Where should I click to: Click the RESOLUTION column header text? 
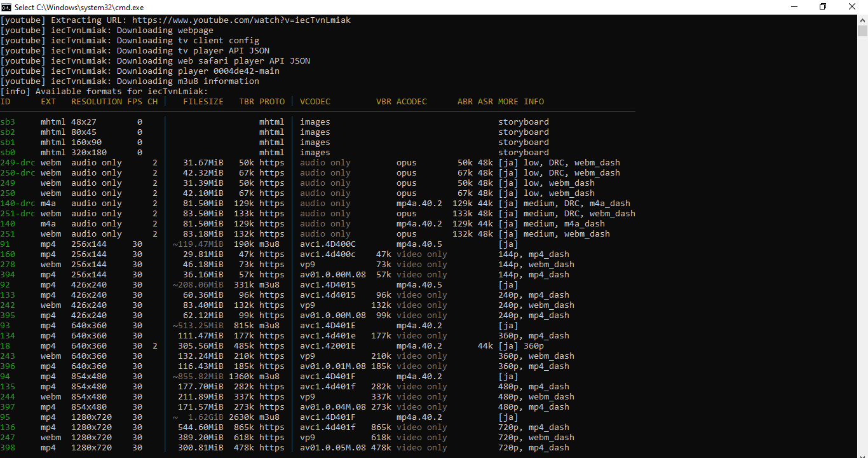(x=97, y=102)
